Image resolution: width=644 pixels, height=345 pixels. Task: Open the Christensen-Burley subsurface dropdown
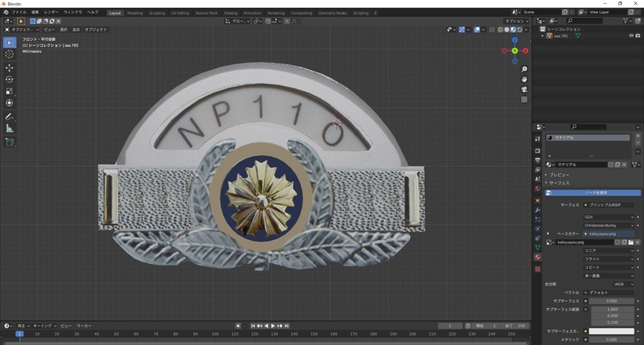tap(609, 225)
